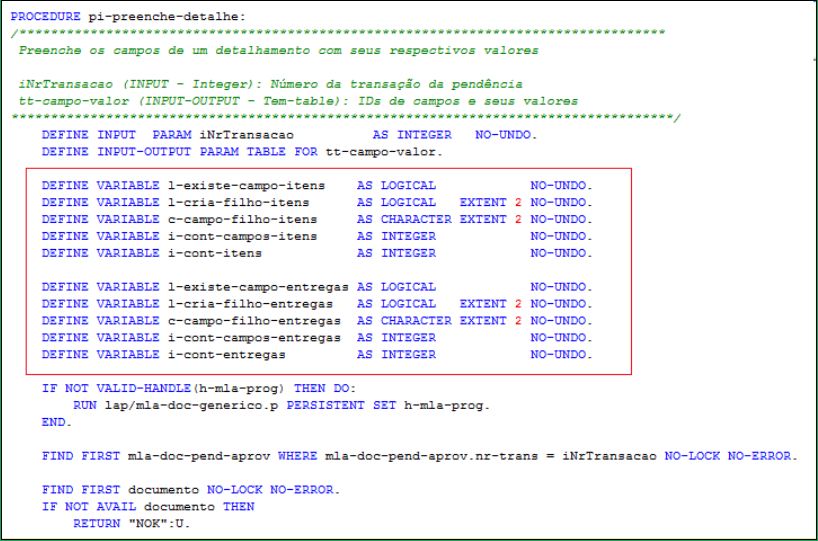Click the comment line starting "Preenche os campos"
This screenshot has height=541, width=818.
tap(279, 51)
